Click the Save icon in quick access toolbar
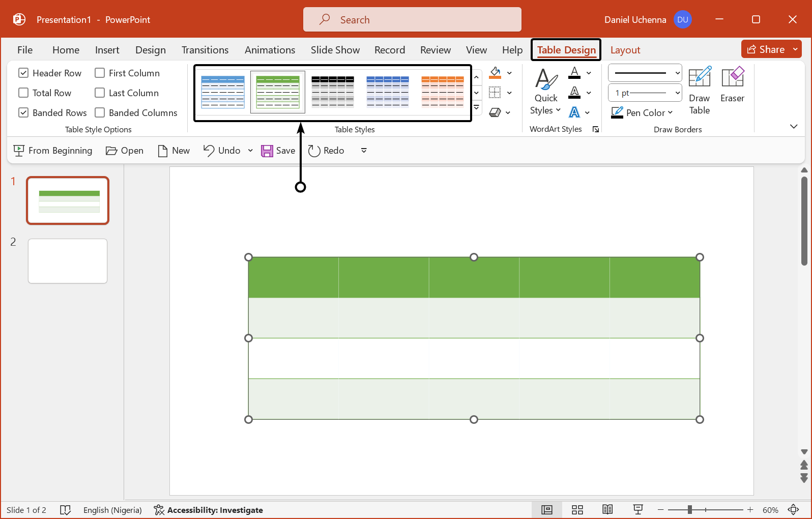The height and width of the screenshot is (519, 812). pos(267,151)
